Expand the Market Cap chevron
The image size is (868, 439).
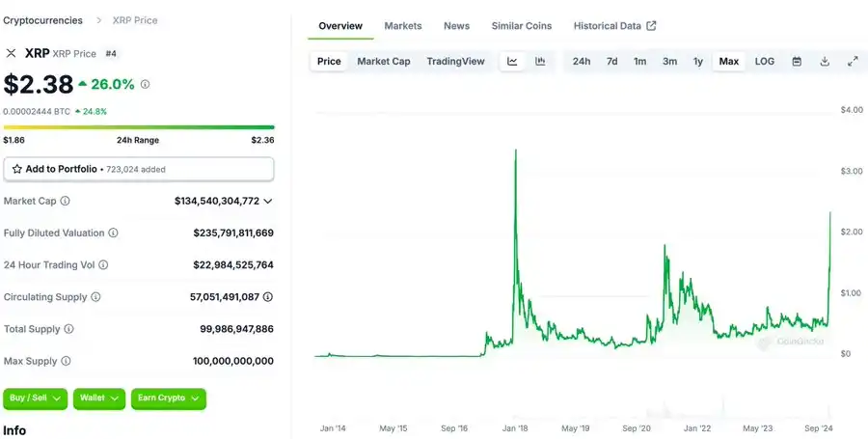pyautogui.click(x=268, y=201)
